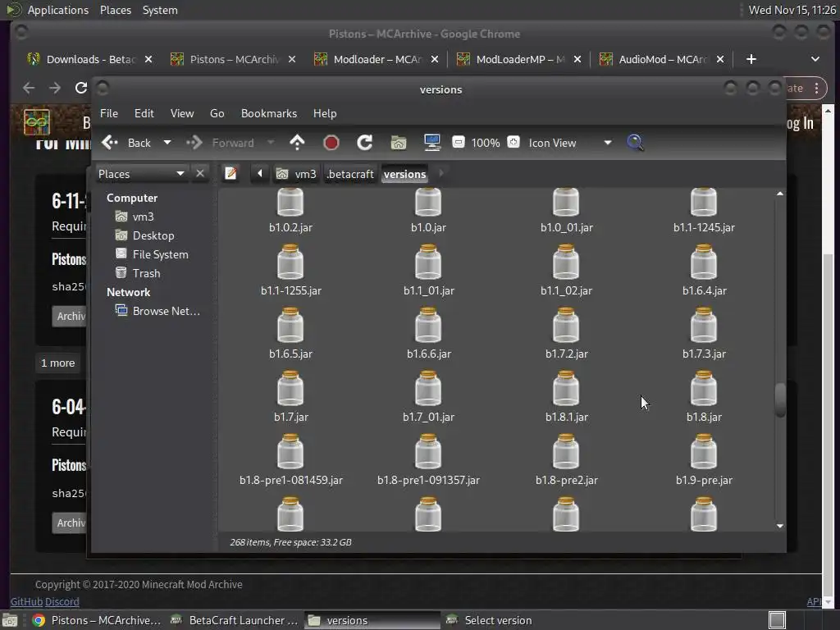Click the .betacraft path button
The image size is (840, 630).
click(350, 174)
